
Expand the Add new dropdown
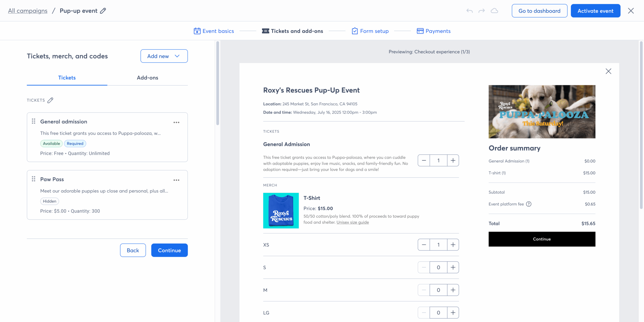[164, 56]
